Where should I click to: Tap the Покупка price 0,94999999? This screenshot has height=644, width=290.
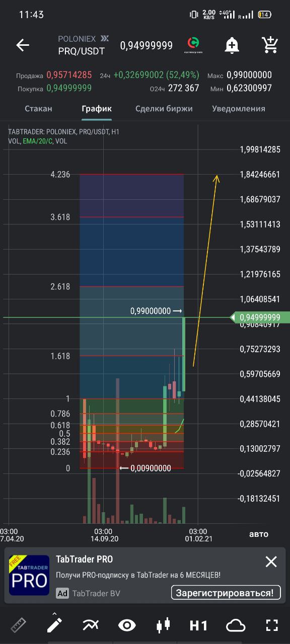tap(69, 88)
